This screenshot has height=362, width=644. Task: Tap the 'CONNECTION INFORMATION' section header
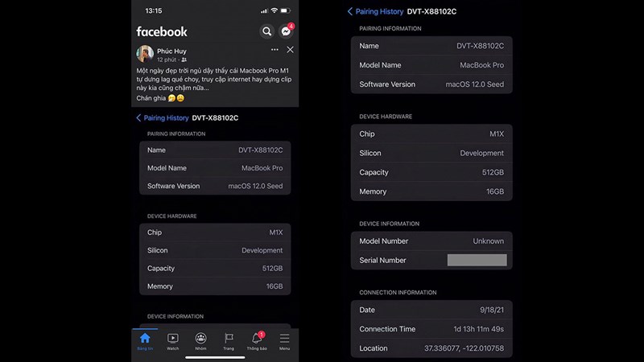point(398,293)
